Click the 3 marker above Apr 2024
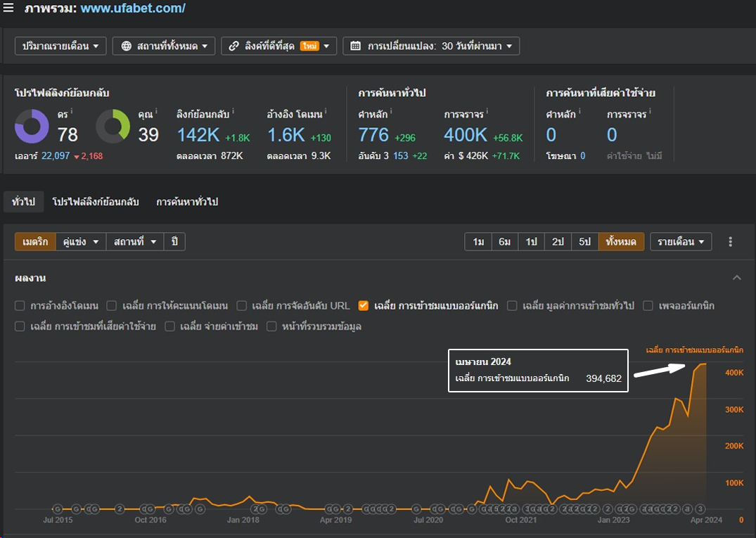This screenshot has width=756, height=538. (700, 508)
